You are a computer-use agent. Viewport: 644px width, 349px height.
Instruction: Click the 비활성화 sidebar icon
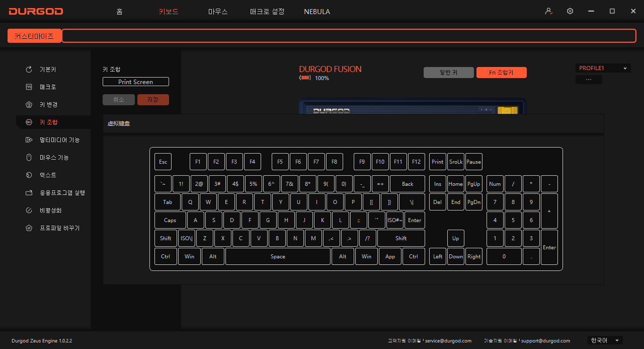29,211
